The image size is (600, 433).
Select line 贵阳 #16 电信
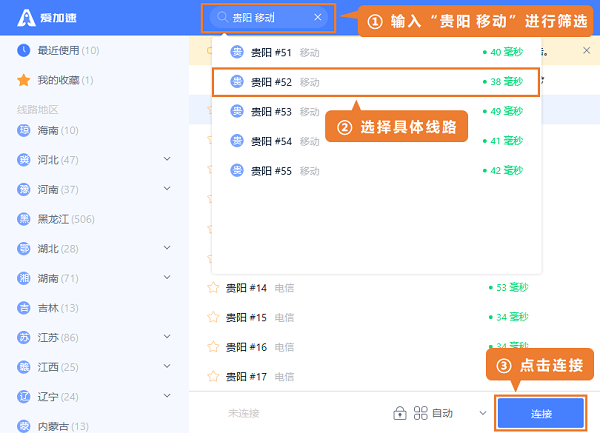tap(394, 347)
